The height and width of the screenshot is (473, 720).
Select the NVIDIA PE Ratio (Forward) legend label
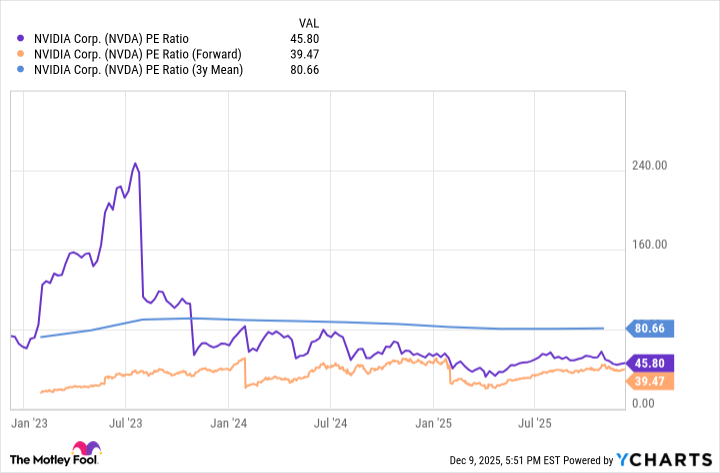click(x=138, y=53)
